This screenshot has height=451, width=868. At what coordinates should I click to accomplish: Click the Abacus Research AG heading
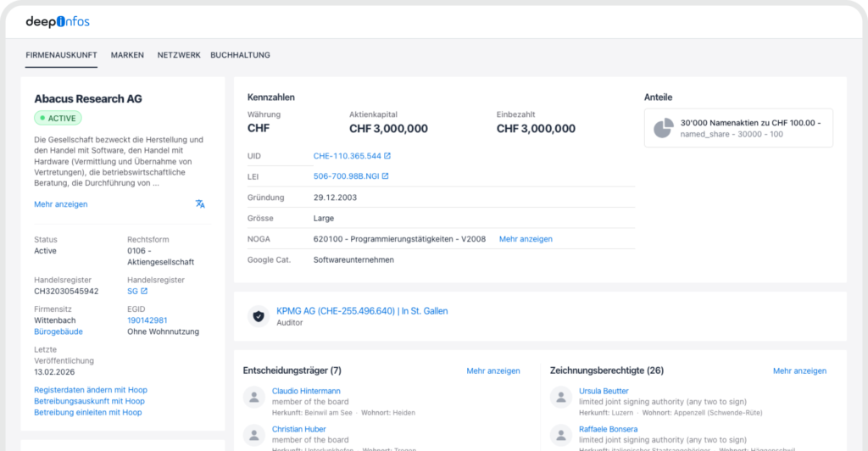coord(88,99)
